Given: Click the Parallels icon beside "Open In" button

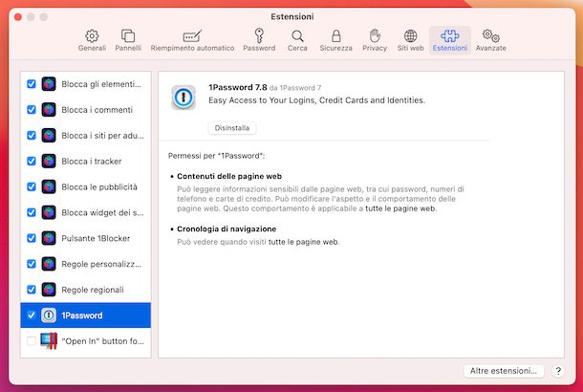Looking at the screenshot, I should (49, 341).
